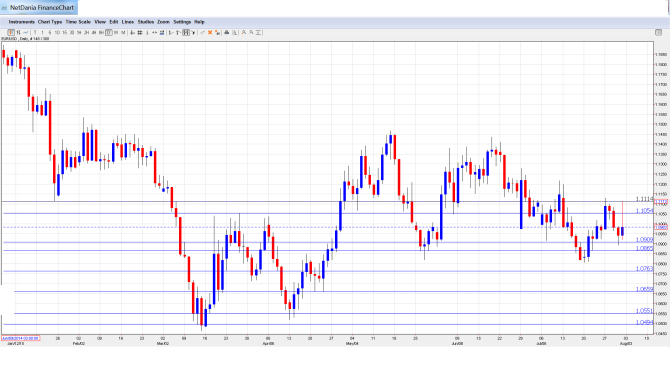
Task: Click the 1.0494 support line label
Action: (644, 322)
